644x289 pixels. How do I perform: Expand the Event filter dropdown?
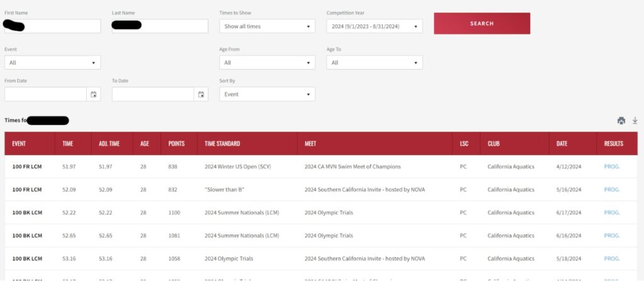click(x=52, y=63)
